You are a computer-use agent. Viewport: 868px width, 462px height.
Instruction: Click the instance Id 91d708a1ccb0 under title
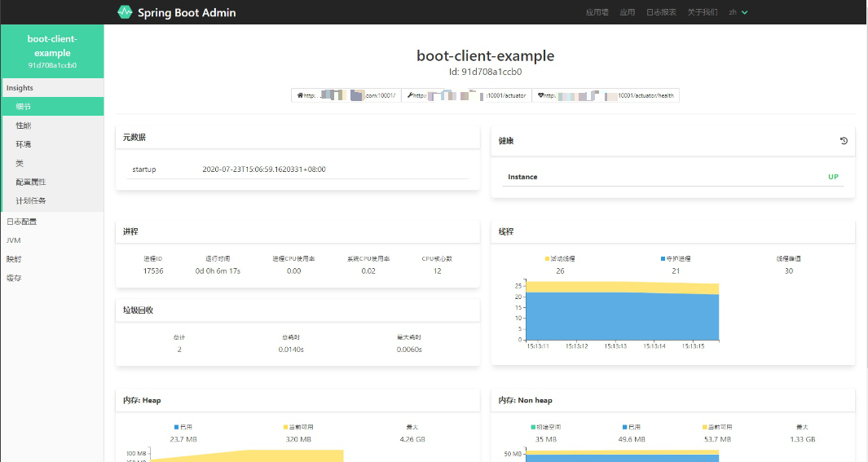pyautogui.click(x=486, y=72)
